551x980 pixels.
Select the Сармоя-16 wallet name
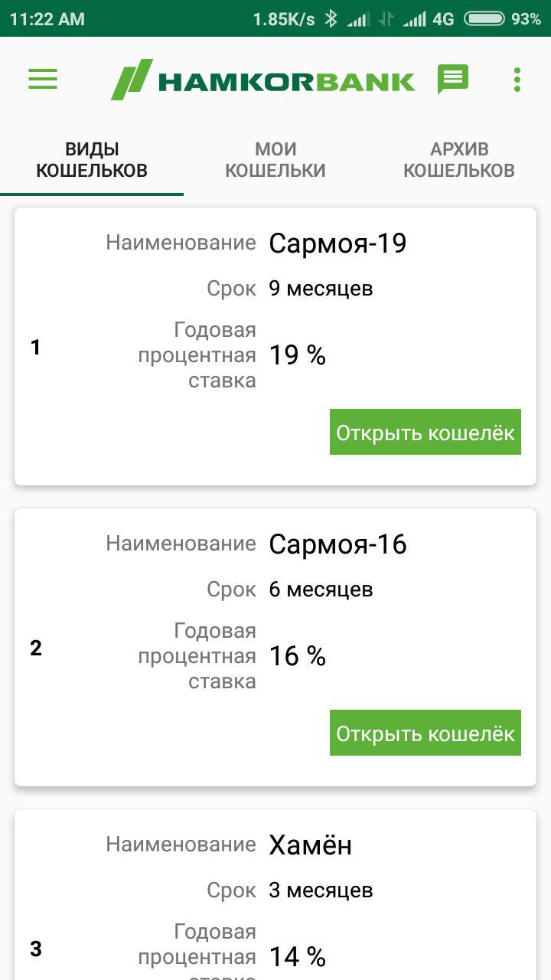click(x=337, y=544)
